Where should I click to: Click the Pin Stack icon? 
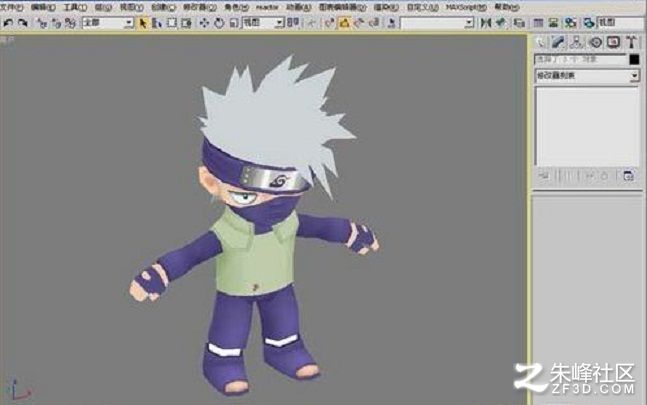[x=543, y=176]
